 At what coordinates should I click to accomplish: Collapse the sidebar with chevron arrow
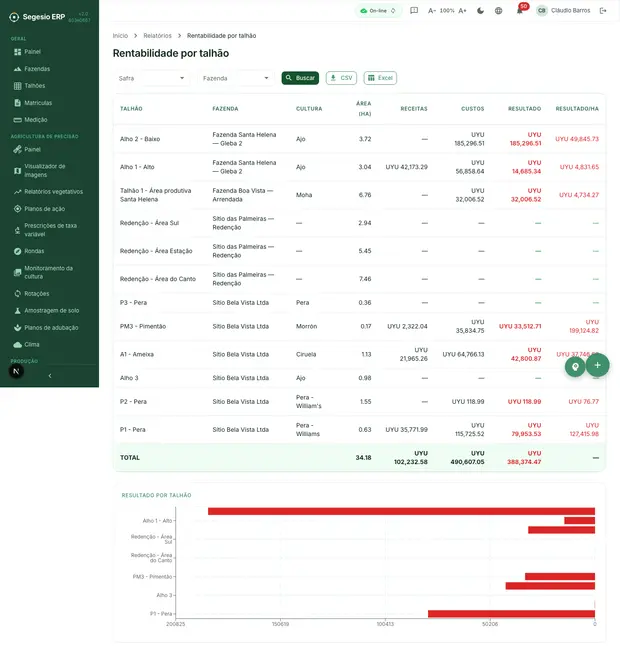(x=50, y=376)
